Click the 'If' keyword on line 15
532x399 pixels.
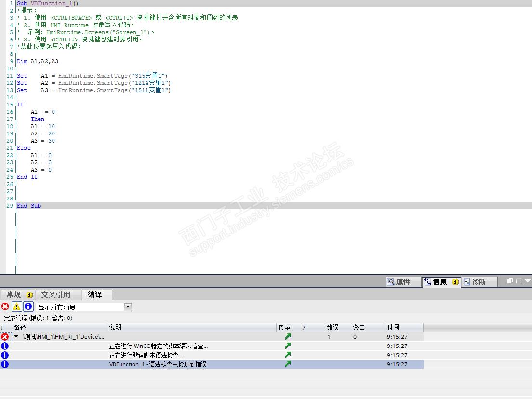pyautogui.click(x=20, y=105)
